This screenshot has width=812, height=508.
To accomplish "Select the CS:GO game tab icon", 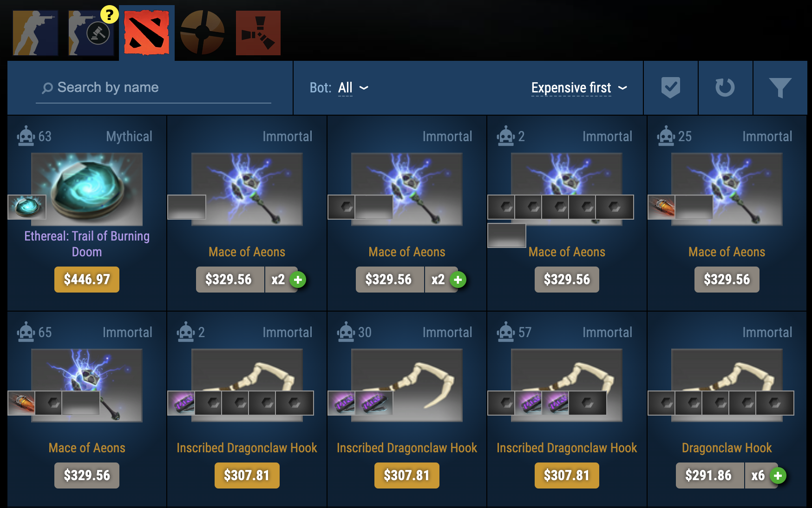I will [35, 33].
